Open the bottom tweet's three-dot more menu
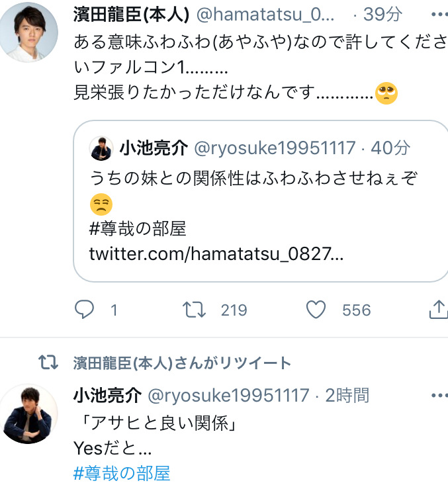This screenshot has height=487, width=448. (439, 396)
